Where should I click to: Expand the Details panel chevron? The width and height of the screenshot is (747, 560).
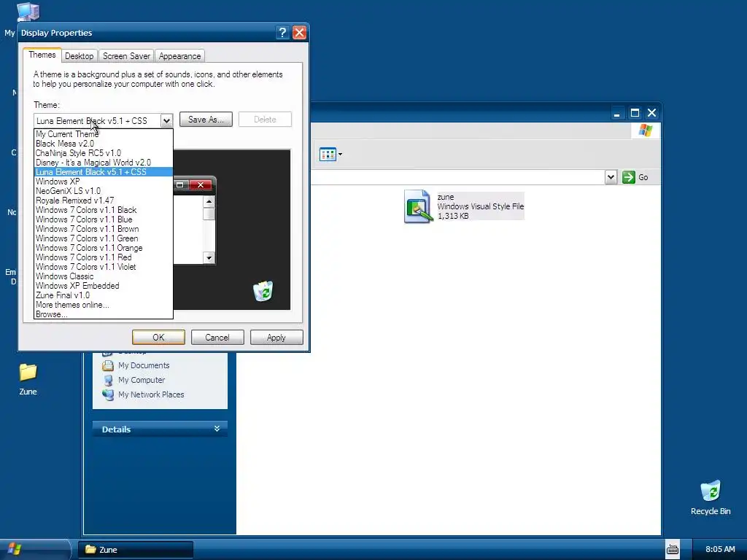(217, 429)
